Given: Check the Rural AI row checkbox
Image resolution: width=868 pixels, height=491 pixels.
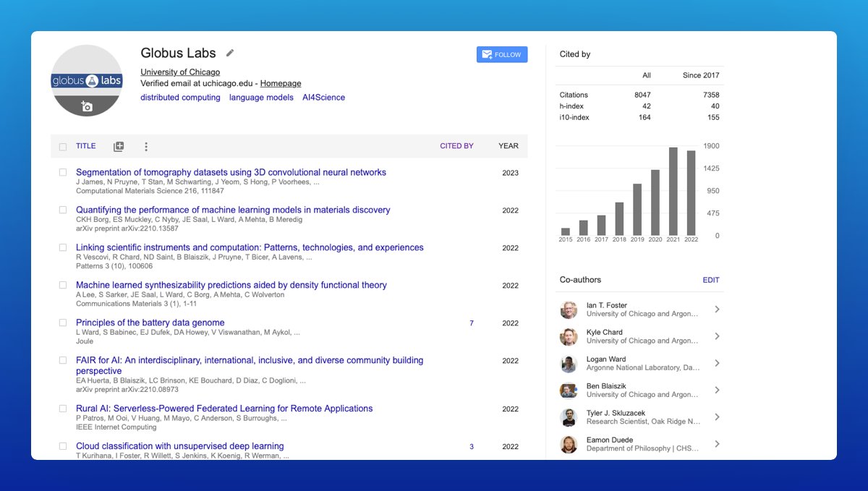Looking at the screenshot, I should pyautogui.click(x=63, y=409).
